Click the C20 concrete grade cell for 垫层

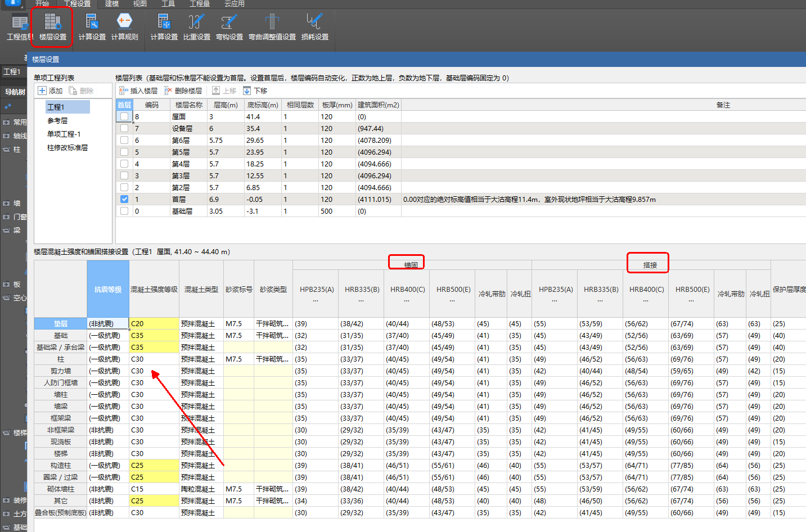pos(154,323)
